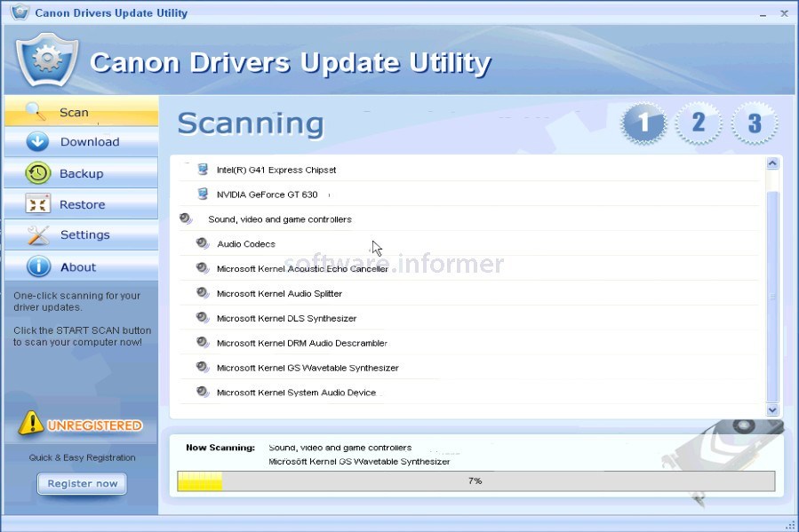The height and width of the screenshot is (532, 799).
Task: Switch to the Restore section
Action: point(82,204)
